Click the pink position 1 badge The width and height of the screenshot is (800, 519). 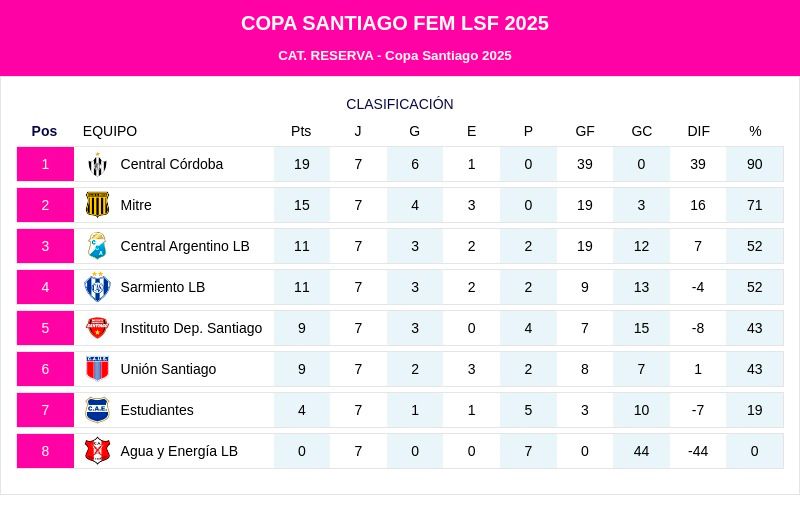(45, 164)
